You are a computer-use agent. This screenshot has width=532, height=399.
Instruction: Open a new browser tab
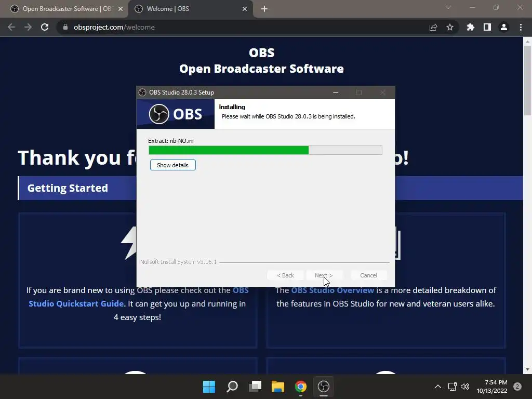tap(264, 9)
